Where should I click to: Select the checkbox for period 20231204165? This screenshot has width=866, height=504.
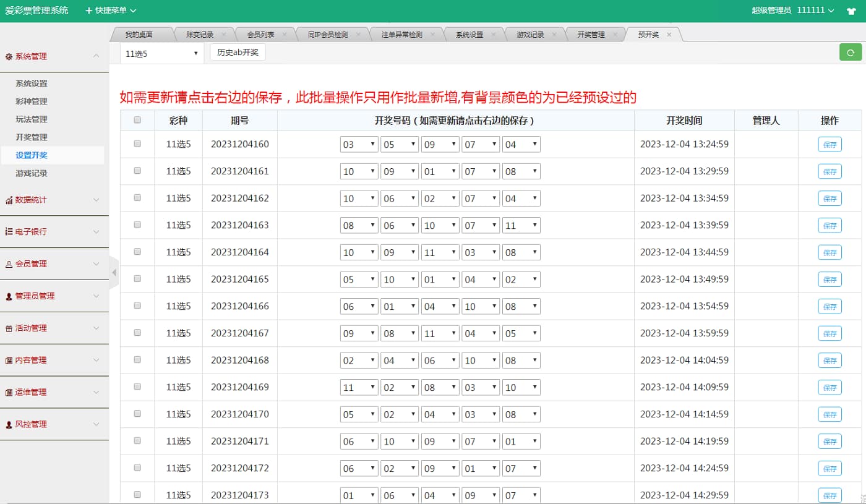point(137,278)
